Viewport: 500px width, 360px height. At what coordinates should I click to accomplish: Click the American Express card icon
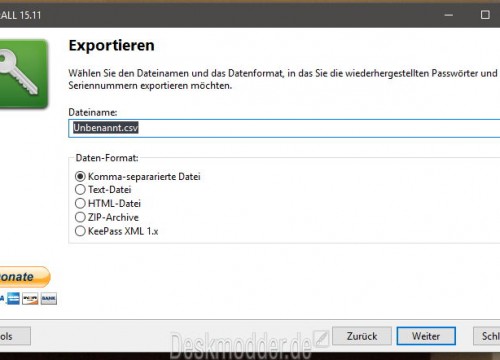[14, 299]
